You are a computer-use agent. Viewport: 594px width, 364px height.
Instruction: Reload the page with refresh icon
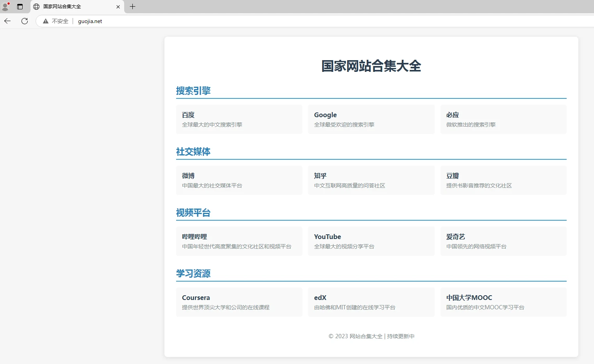pyautogui.click(x=25, y=21)
